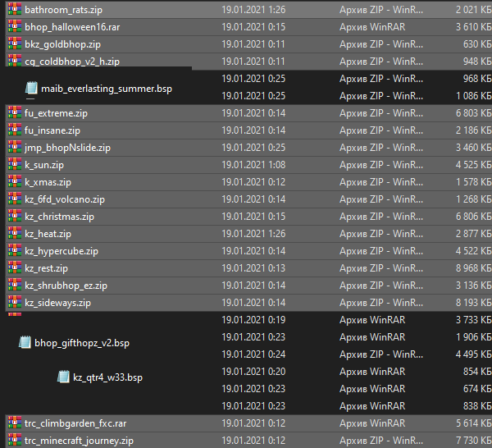Click the archive icon for kz_sideways.zip

15,302
